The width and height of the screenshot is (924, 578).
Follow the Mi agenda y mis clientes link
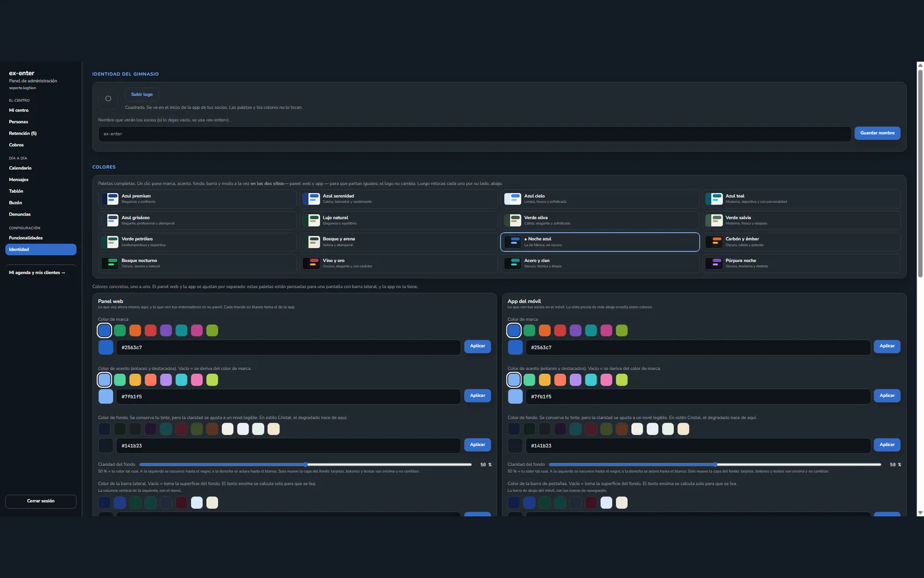tap(37, 273)
